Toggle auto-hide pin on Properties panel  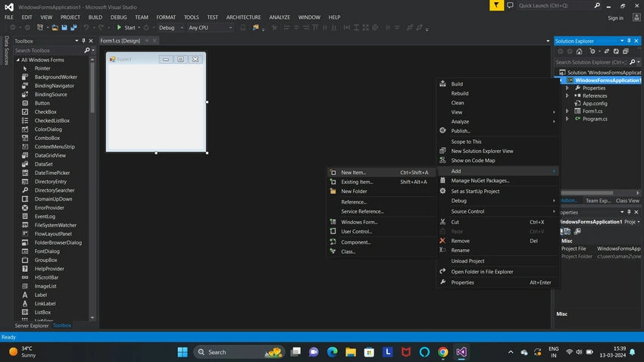[x=629, y=212]
